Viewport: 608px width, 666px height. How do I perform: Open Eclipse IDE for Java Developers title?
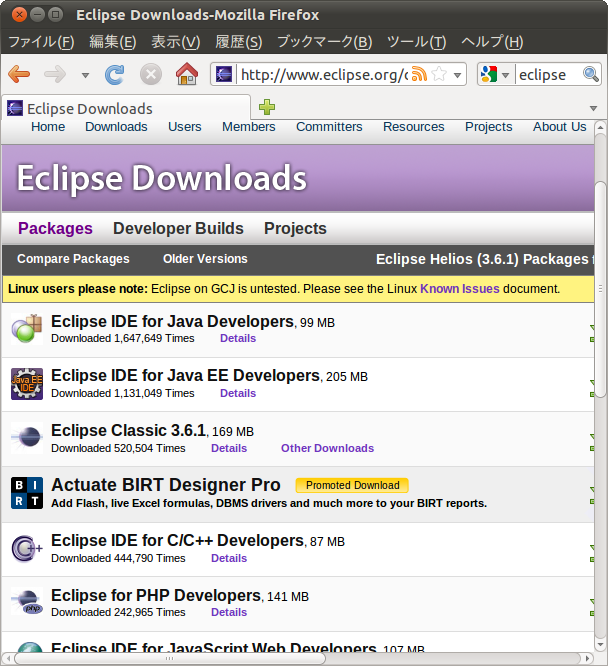[173, 322]
